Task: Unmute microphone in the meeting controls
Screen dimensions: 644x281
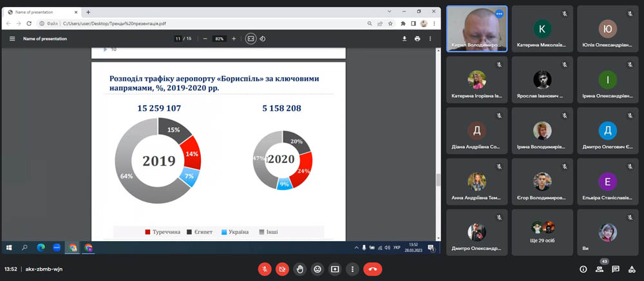Action: pos(264,269)
